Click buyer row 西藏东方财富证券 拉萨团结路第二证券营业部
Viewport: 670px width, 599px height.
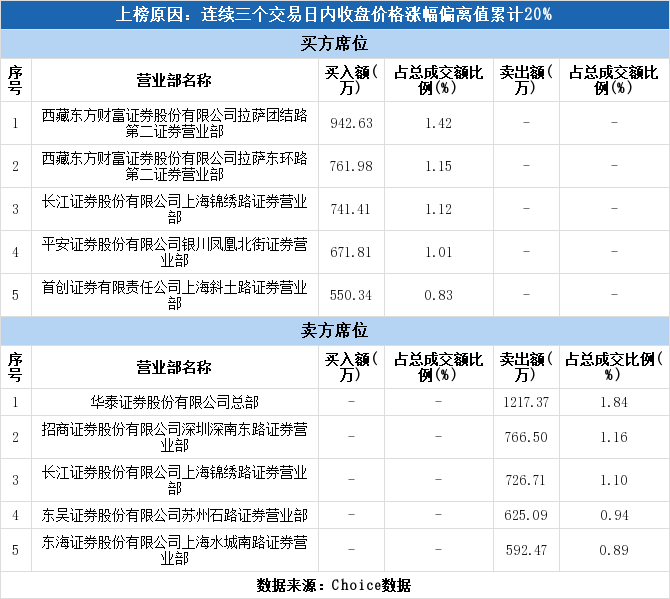click(x=335, y=123)
